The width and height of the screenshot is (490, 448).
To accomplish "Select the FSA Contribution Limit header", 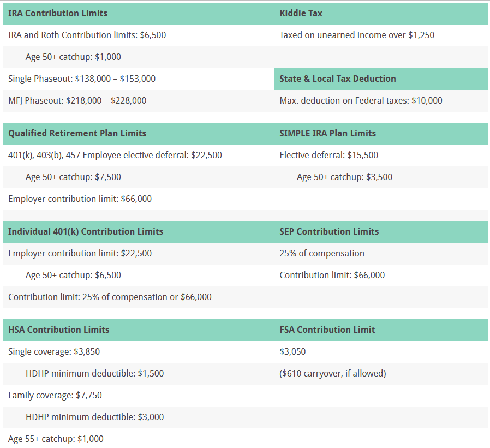I will point(327,330).
